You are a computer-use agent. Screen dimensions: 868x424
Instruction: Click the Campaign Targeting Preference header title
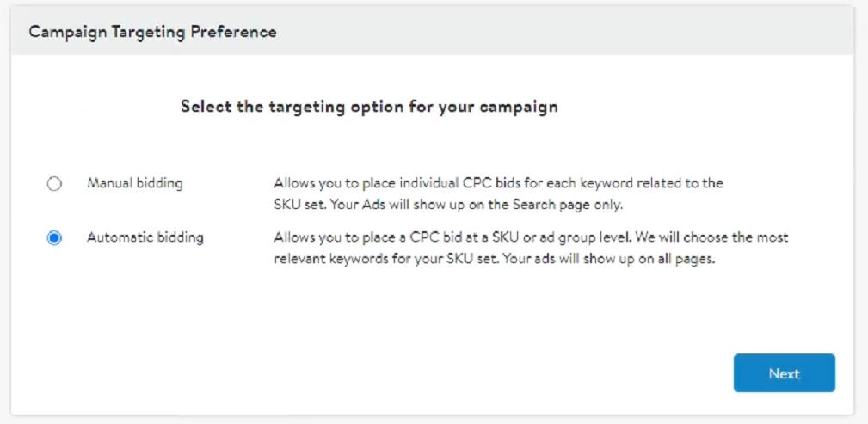pyautogui.click(x=152, y=32)
